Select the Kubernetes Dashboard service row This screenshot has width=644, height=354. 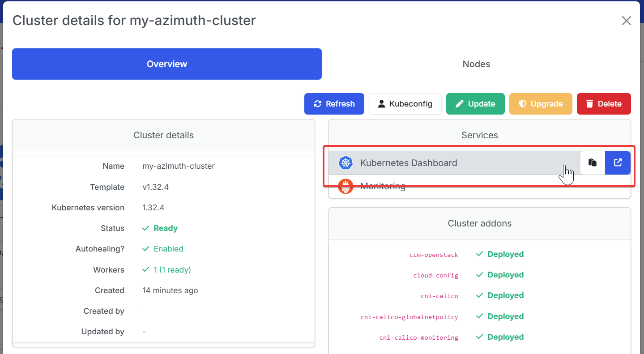click(x=454, y=163)
